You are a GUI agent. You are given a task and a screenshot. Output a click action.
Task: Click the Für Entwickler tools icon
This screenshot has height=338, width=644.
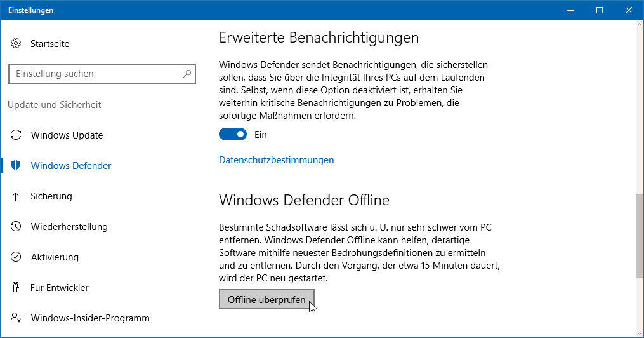(16, 288)
